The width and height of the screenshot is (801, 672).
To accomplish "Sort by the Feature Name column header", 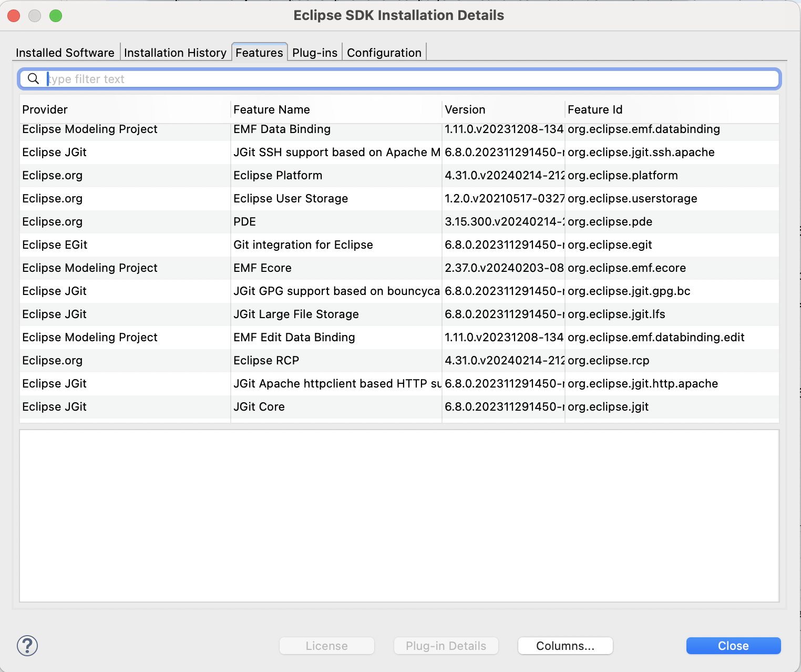I will click(x=336, y=109).
